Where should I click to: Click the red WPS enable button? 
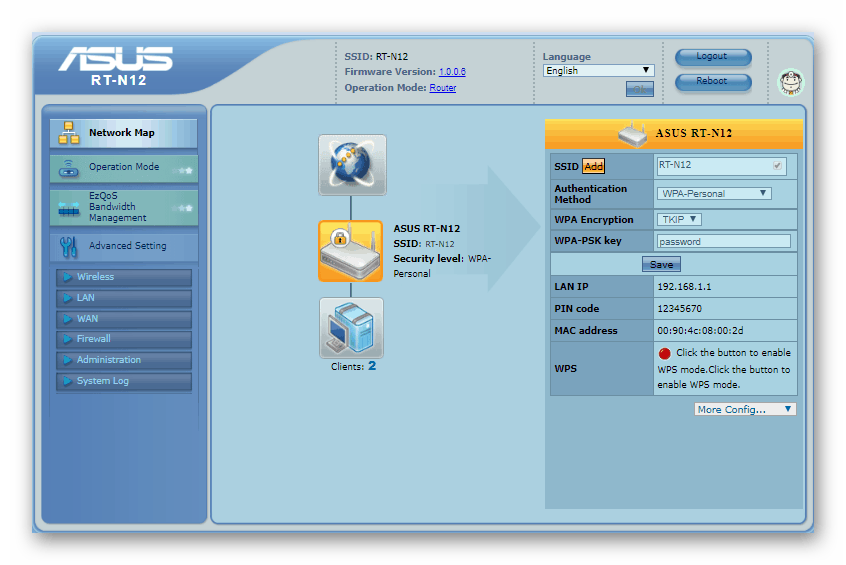click(x=664, y=353)
